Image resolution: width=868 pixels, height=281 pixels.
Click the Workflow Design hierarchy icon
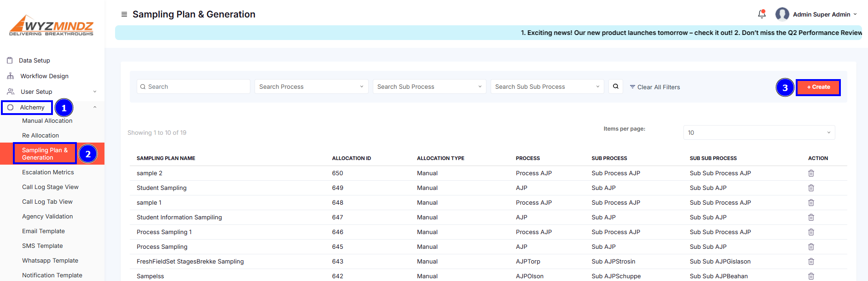click(x=10, y=76)
